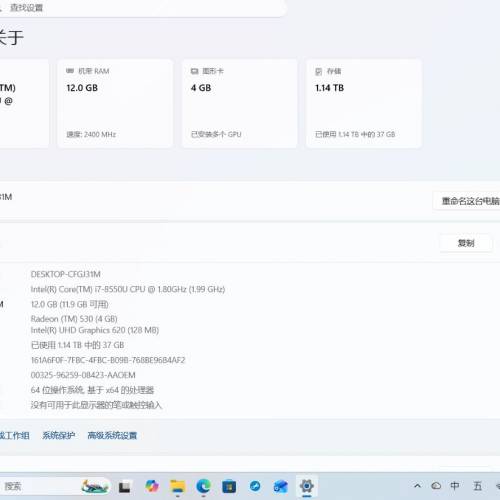Open Task View from the taskbar
Image resolution: width=500 pixels, height=500 pixels.
(125, 487)
